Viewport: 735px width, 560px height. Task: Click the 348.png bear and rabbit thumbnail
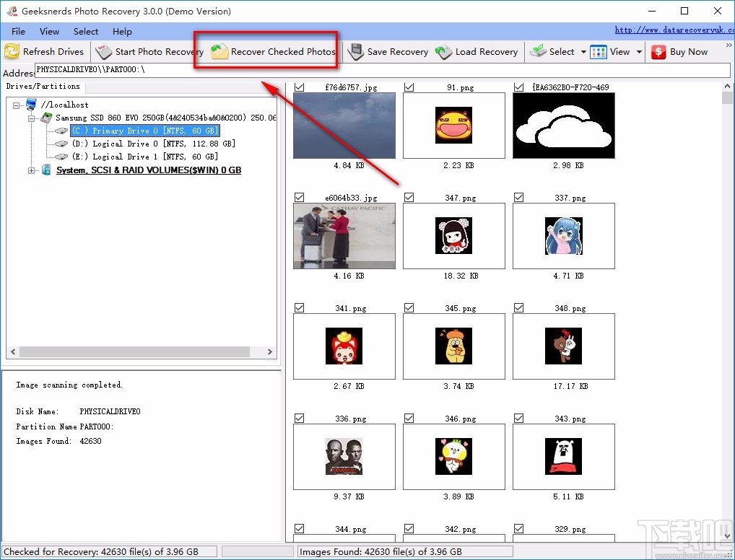pos(563,346)
